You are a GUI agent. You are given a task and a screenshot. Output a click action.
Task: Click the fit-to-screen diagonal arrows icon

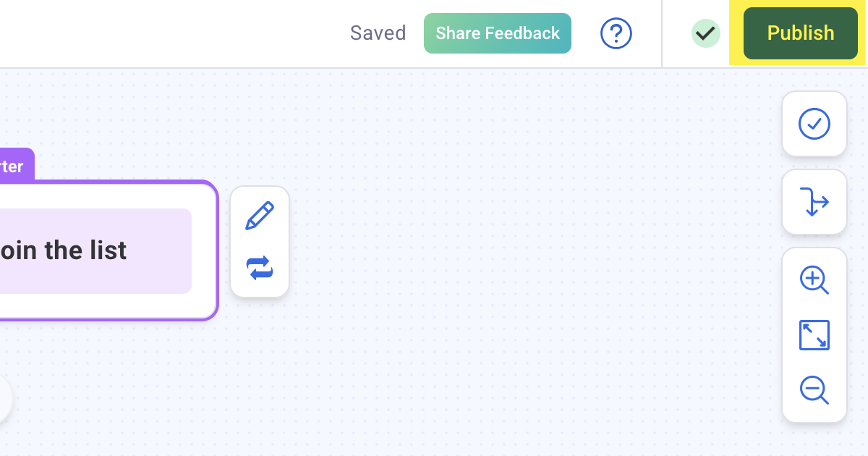[814, 335]
